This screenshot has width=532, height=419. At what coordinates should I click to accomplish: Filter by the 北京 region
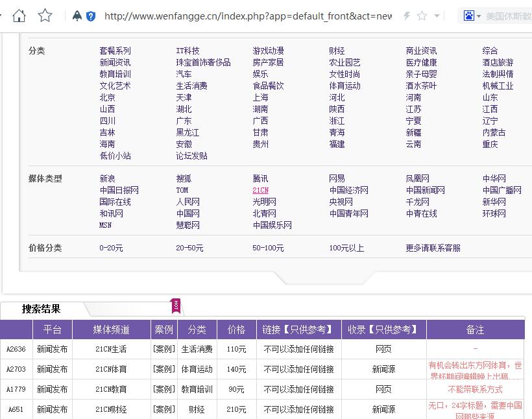tap(107, 97)
